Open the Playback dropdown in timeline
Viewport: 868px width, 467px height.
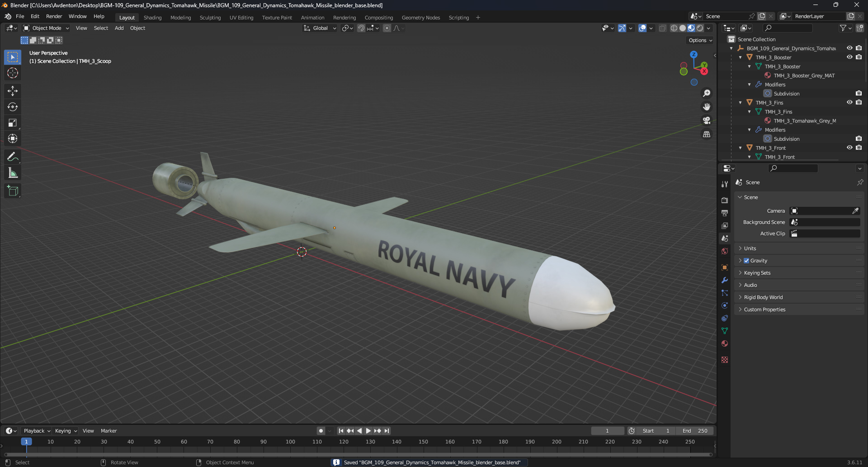[x=37, y=431]
